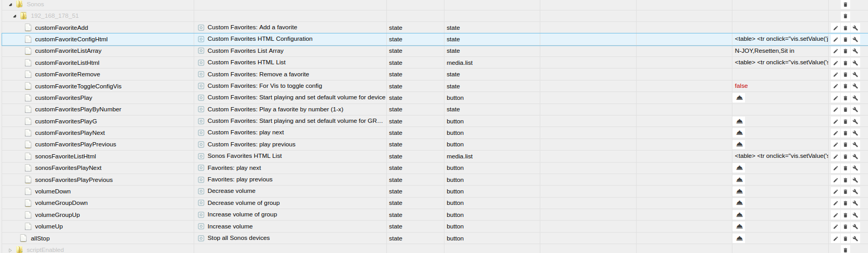Click the 'N-JOY,Resetten,Sit in' value
The height and width of the screenshot is (253, 868).
(x=764, y=51)
